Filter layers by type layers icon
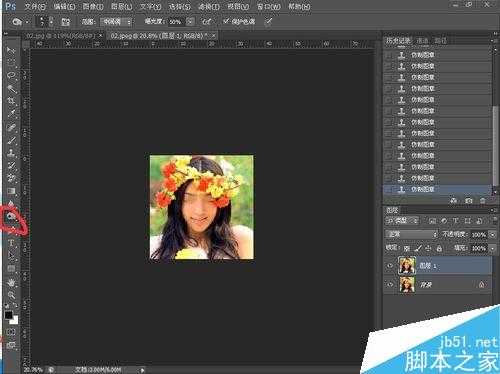 (456, 221)
